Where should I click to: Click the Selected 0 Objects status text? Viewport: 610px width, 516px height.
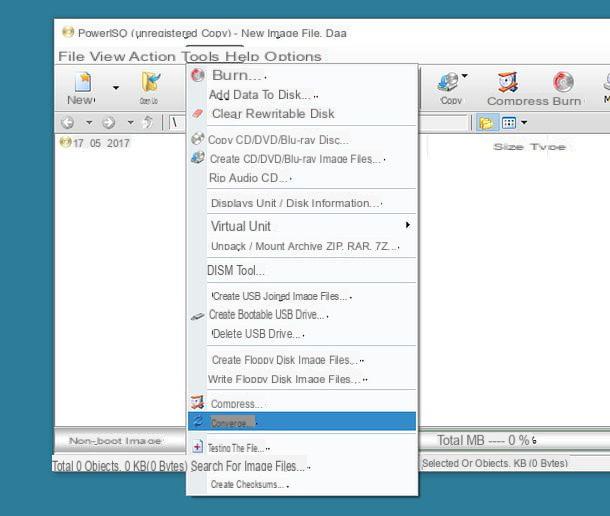pyautogui.click(x=495, y=463)
